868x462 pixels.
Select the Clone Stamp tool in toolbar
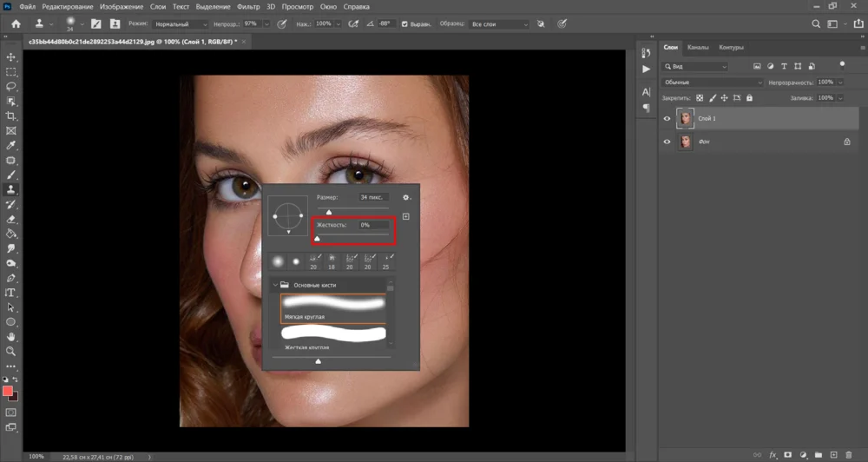(11, 189)
